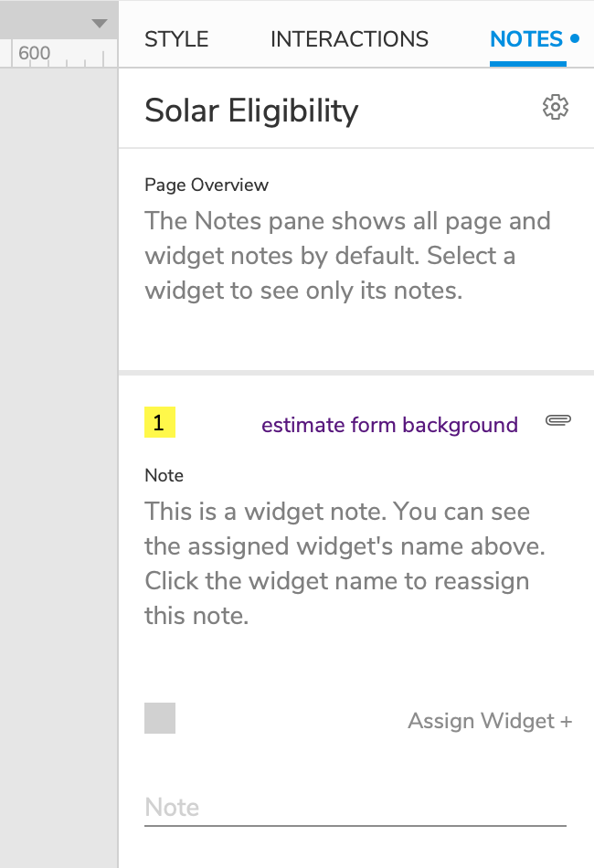This screenshot has height=868, width=594.
Task: Switch to the STYLE tab
Action: (x=176, y=39)
